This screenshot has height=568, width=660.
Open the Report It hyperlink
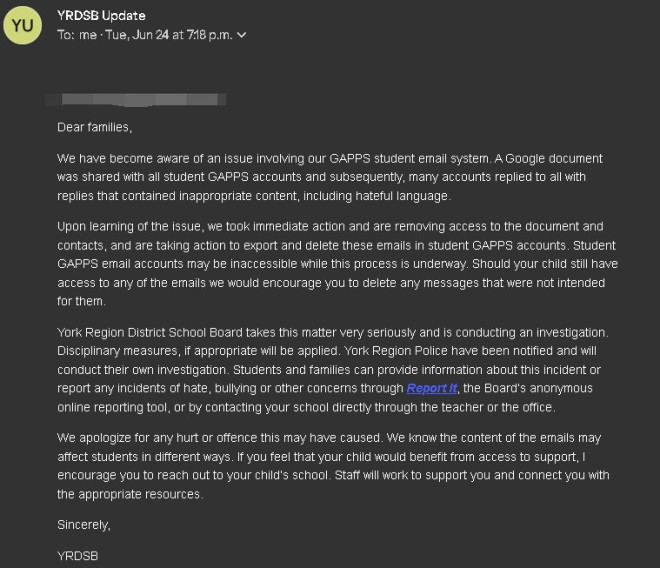[432, 388]
